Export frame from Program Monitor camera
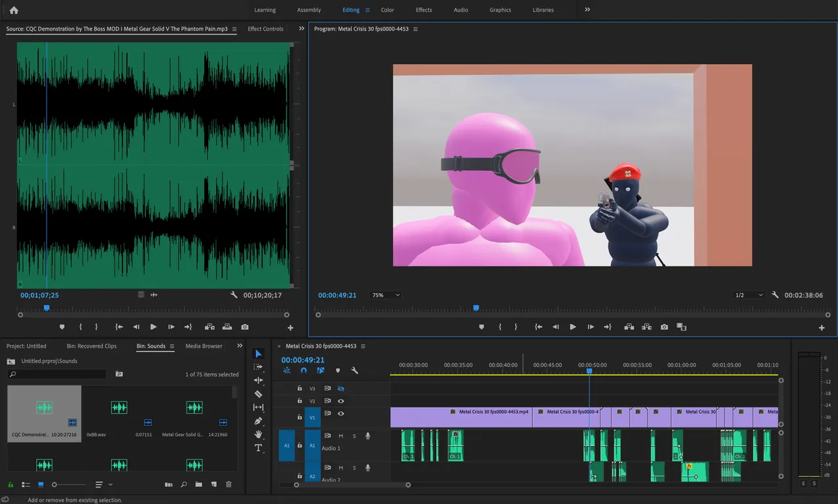Viewport: 838px width, 504px height. click(x=664, y=327)
